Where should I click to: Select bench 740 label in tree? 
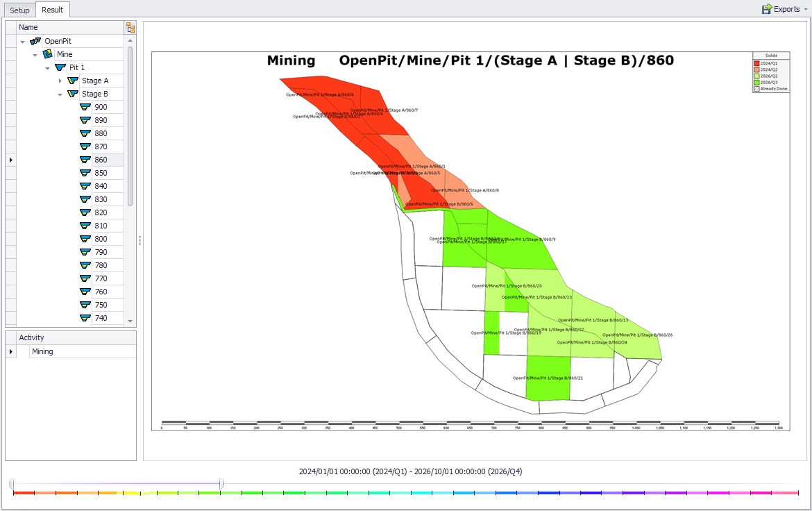[x=101, y=318]
